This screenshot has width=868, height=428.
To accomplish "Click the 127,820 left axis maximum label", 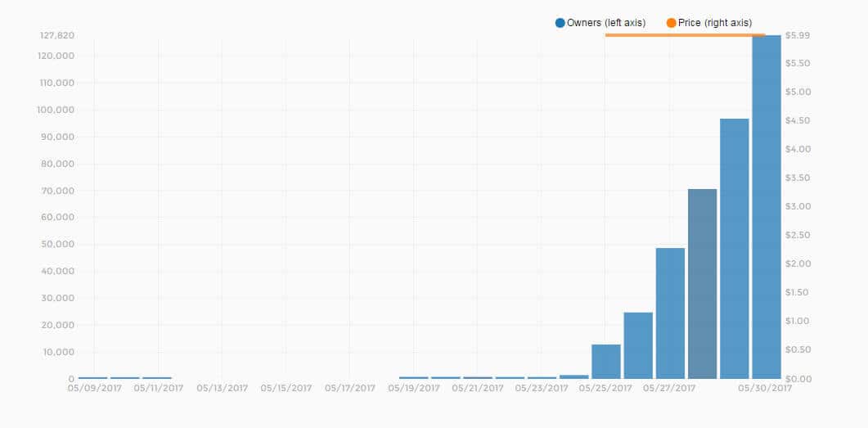I will (x=56, y=35).
